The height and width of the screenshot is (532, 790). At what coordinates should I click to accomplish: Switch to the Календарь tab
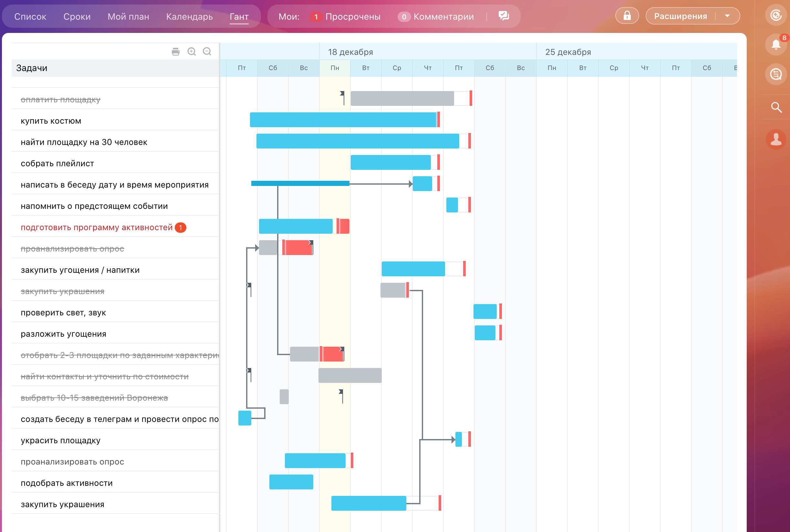tap(189, 17)
